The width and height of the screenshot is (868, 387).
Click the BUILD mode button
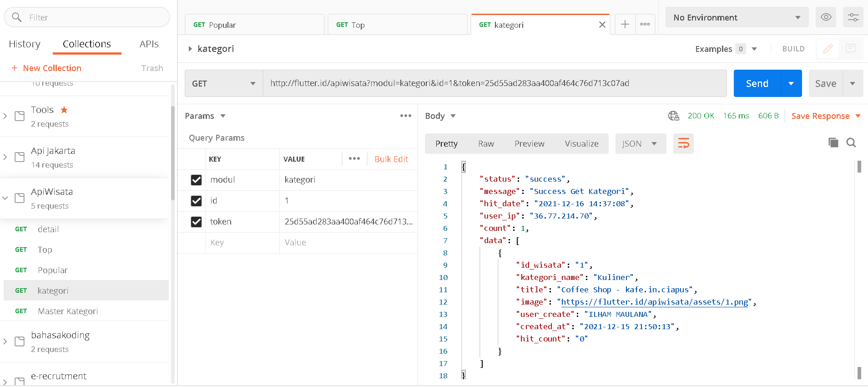[793, 49]
